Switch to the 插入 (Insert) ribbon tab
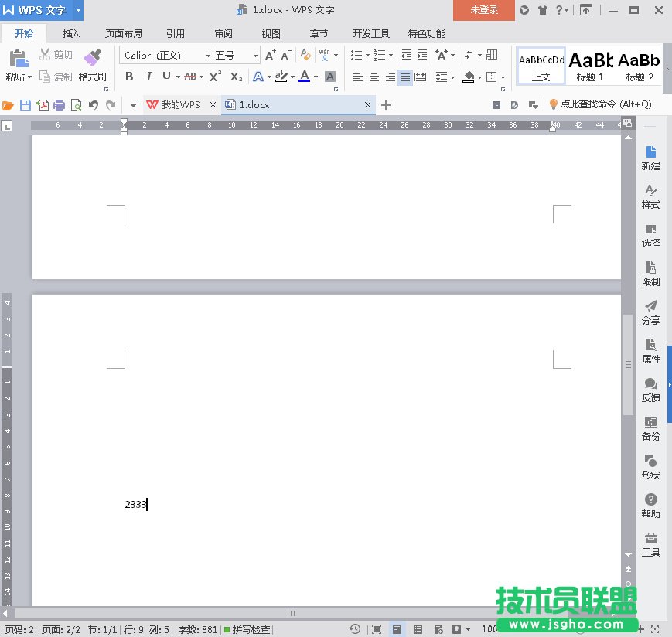Image resolution: width=672 pixels, height=637 pixels. pyautogui.click(x=72, y=34)
